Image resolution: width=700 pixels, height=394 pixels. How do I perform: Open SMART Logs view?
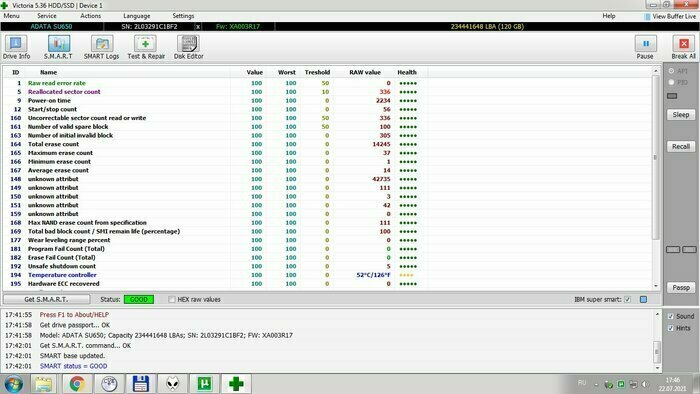click(x=101, y=47)
